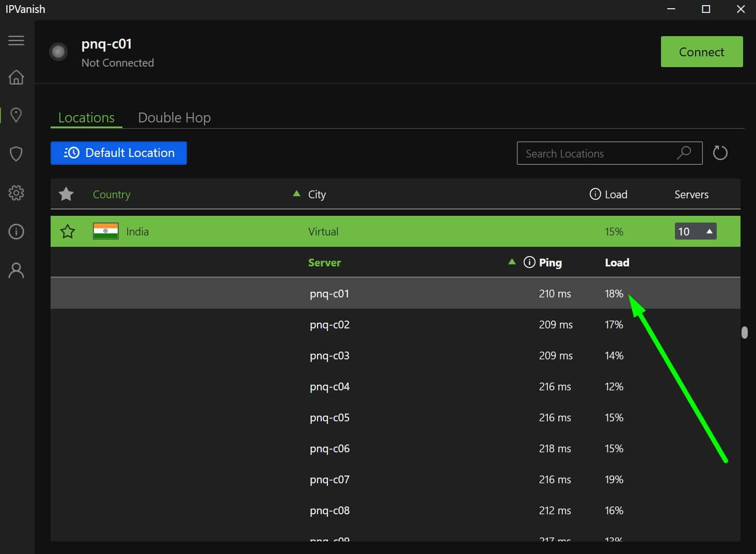Click the favorites star column header
Screen dimensions: 756x554
(66, 194)
